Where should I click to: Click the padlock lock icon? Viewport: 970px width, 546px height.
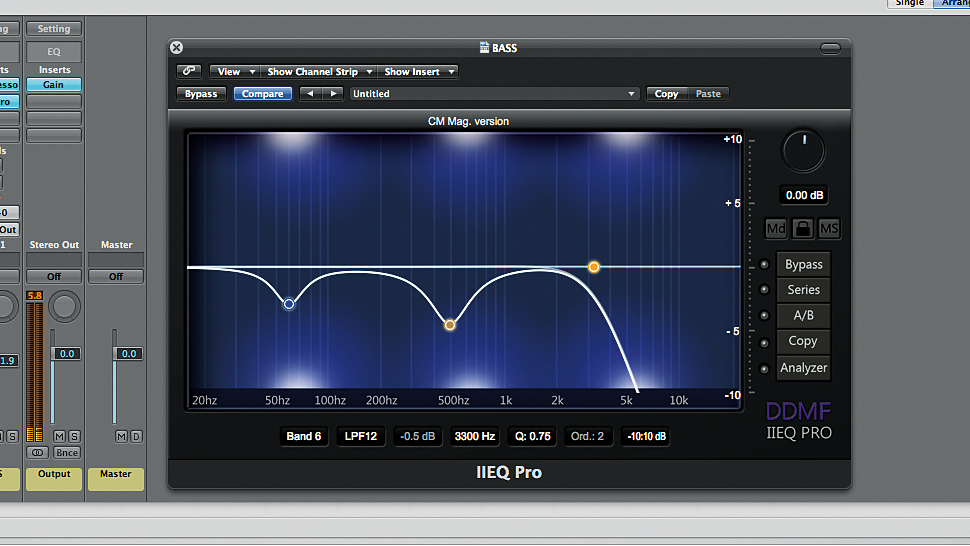802,229
